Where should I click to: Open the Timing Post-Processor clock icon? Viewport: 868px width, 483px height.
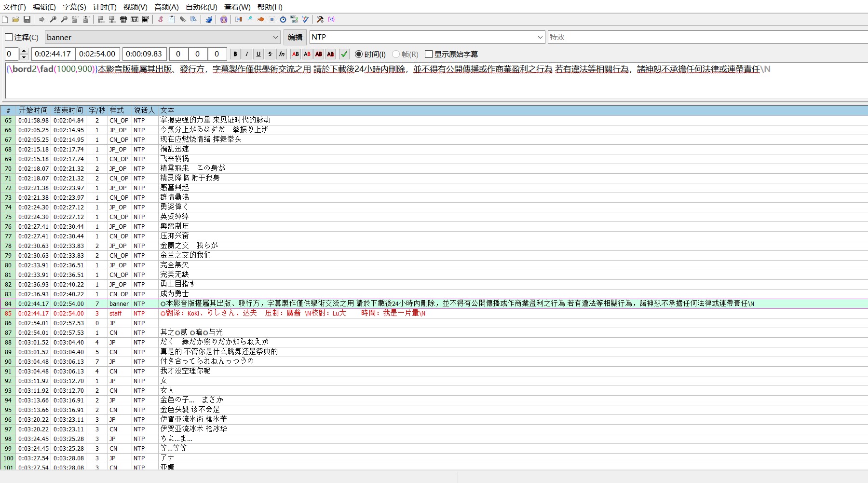click(x=283, y=19)
